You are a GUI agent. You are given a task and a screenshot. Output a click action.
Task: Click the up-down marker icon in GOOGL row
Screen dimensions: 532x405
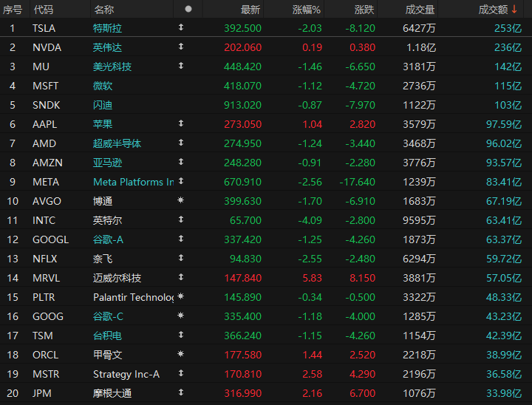coord(181,239)
